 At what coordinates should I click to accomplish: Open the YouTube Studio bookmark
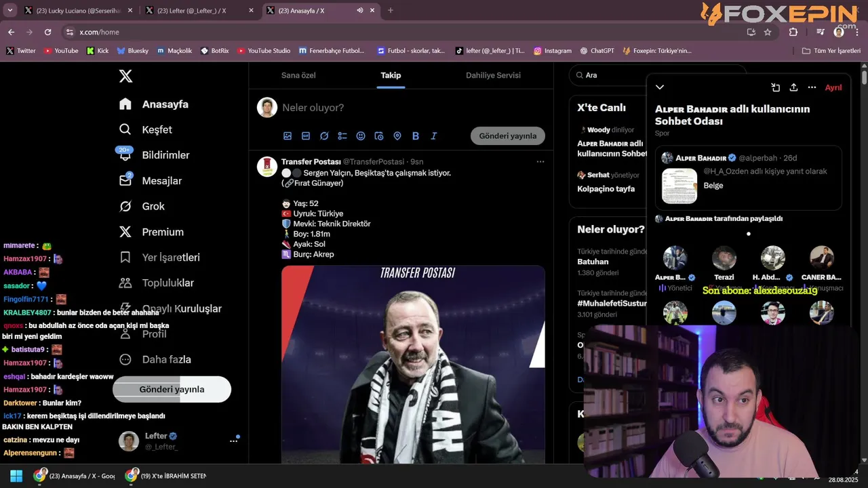[264, 51]
